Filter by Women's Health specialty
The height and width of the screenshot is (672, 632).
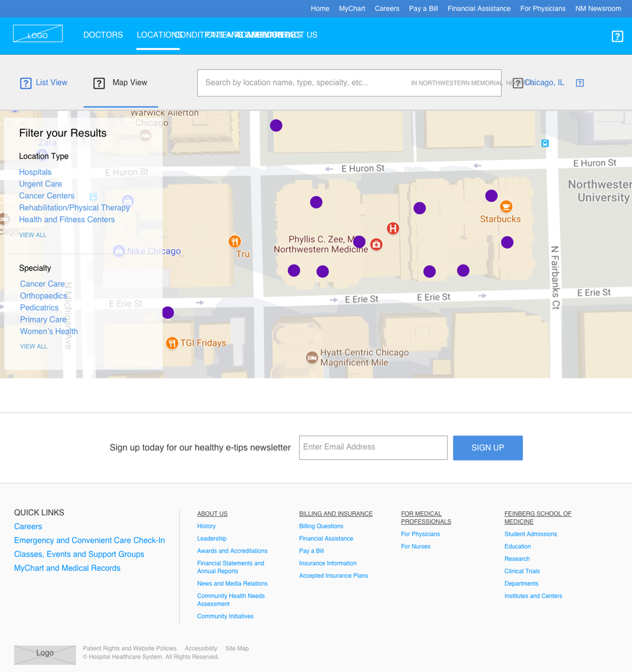coord(49,331)
